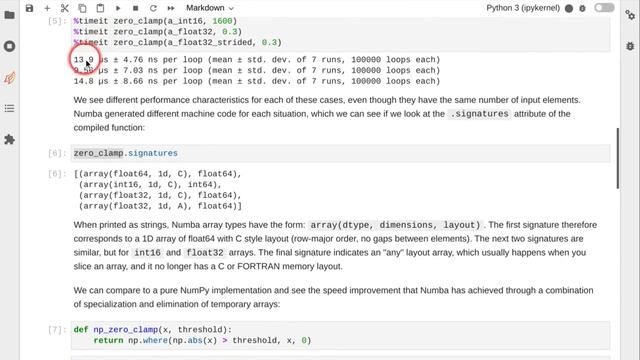Click the paragraph starting 'We see different performance'

coord(327,114)
